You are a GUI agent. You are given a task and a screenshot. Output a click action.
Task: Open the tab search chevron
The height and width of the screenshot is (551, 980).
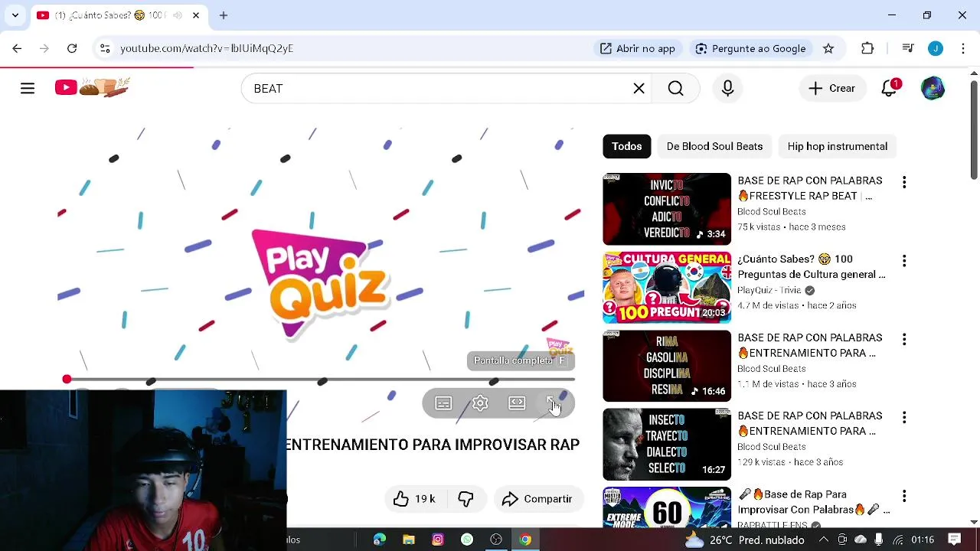[x=15, y=15]
